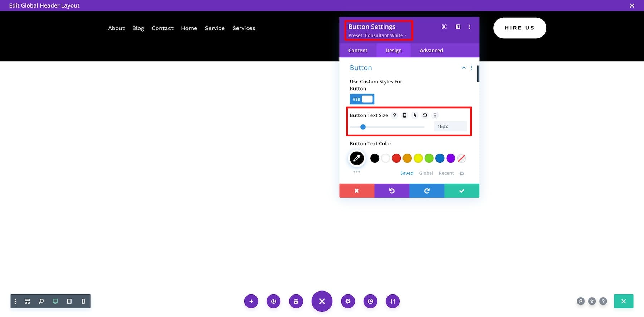This screenshot has width=644, height=317.
Task: Show help for Button Text Size
Action: click(394, 115)
